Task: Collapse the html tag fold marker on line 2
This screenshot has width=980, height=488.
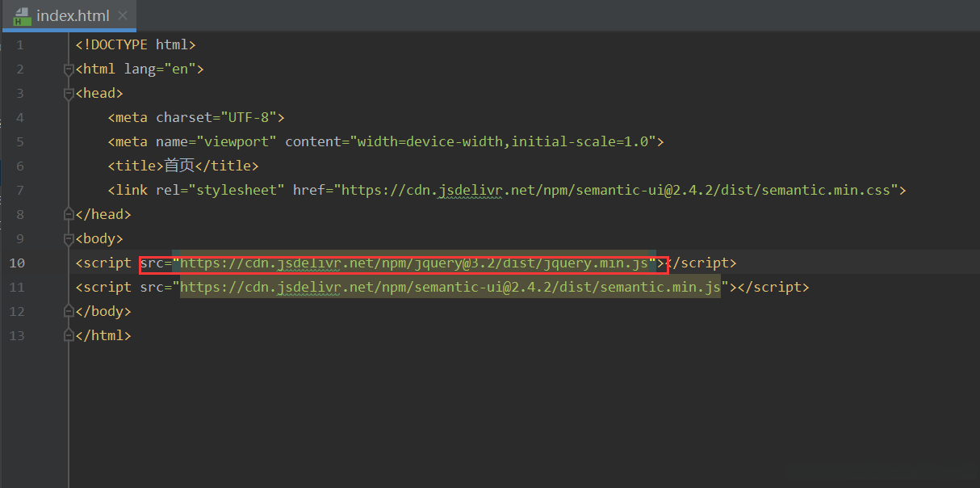Action: (69, 69)
